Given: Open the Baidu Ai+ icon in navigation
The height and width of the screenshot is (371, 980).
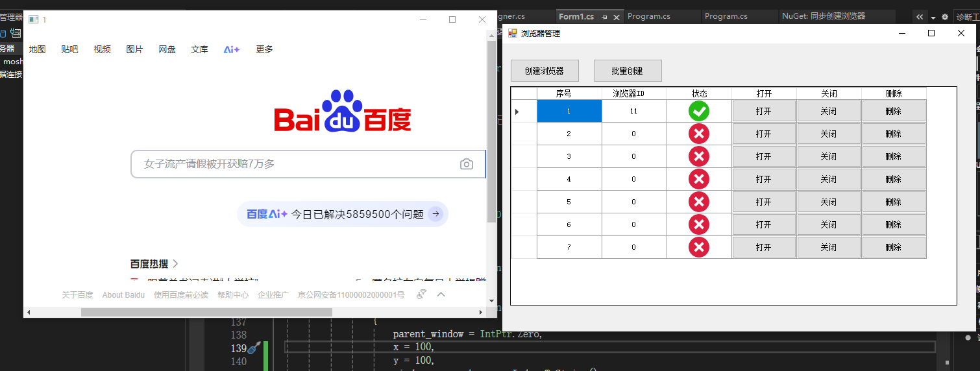Looking at the screenshot, I should tap(232, 49).
